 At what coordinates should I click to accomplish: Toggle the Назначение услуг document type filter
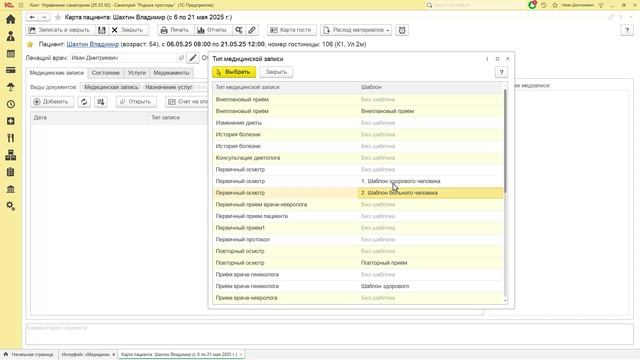[169, 87]
